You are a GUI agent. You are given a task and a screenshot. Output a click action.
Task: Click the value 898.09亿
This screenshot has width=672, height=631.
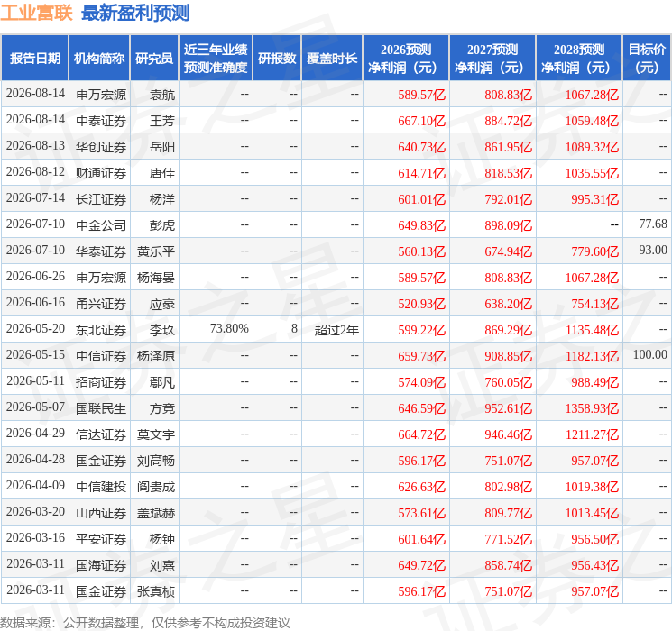tap(509, 225)
